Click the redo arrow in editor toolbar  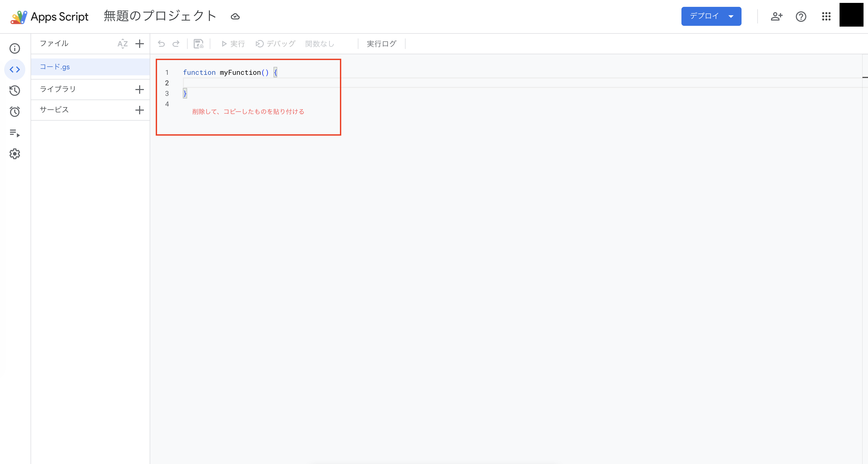(176, 44)
